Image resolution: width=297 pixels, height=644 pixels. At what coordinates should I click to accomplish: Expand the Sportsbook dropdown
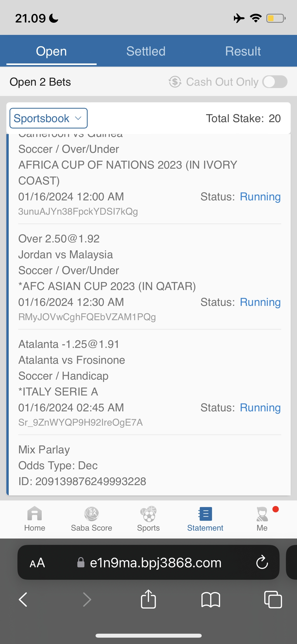point(49,118)
